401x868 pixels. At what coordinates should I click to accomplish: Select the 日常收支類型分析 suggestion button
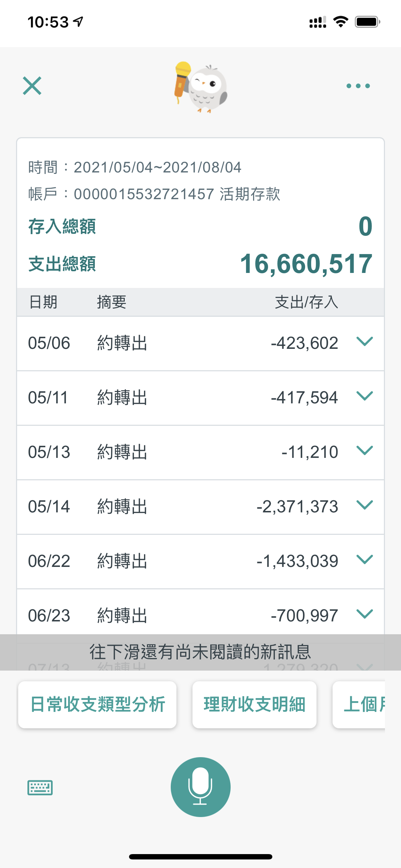(x=97, y=704)
